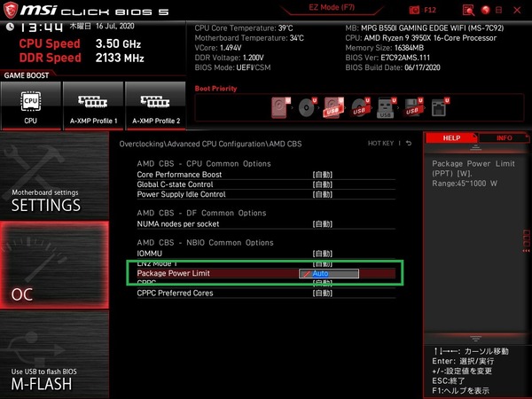Viewport: 532px width, 399px height.
Task: Switch to the INFO tab
Action: (503, 138)
